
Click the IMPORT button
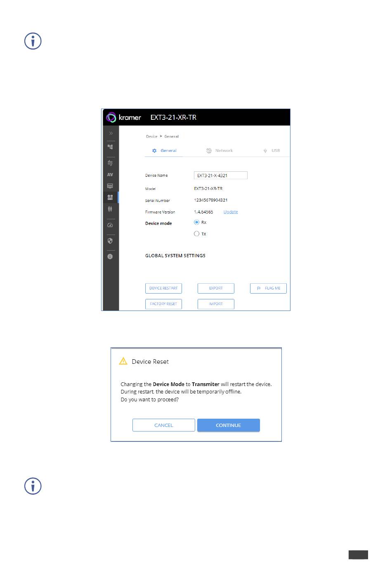(216, 304)
